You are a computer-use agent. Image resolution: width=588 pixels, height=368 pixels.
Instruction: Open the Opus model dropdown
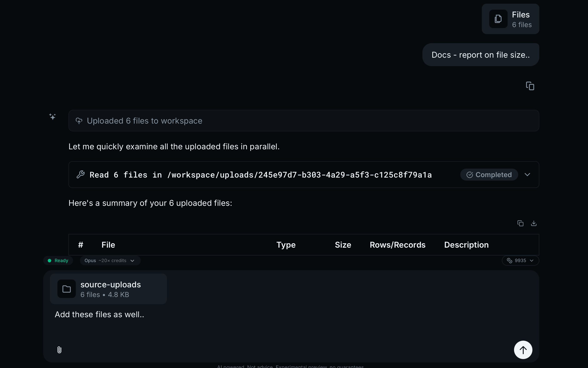pos(110,260)
